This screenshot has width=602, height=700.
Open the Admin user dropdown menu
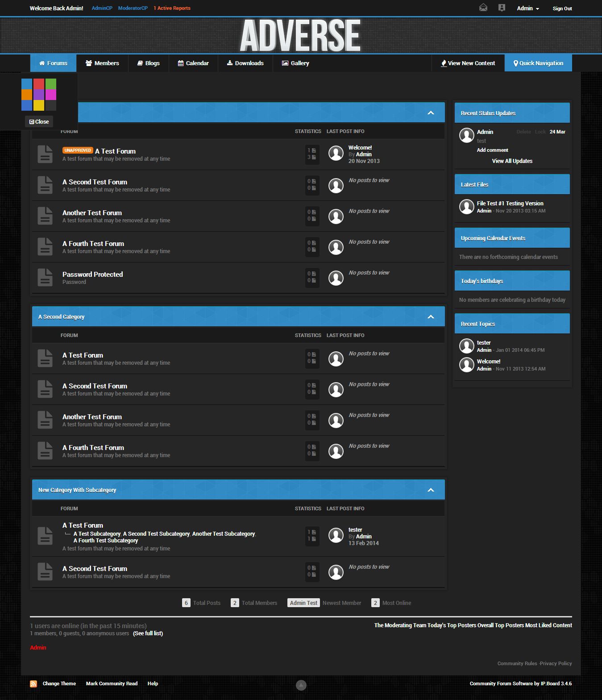click(528, 8)
